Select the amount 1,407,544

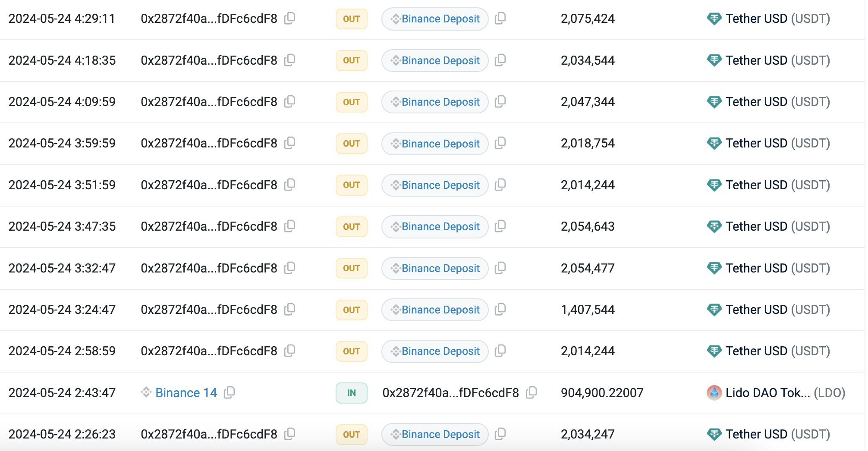coord(588,310)
